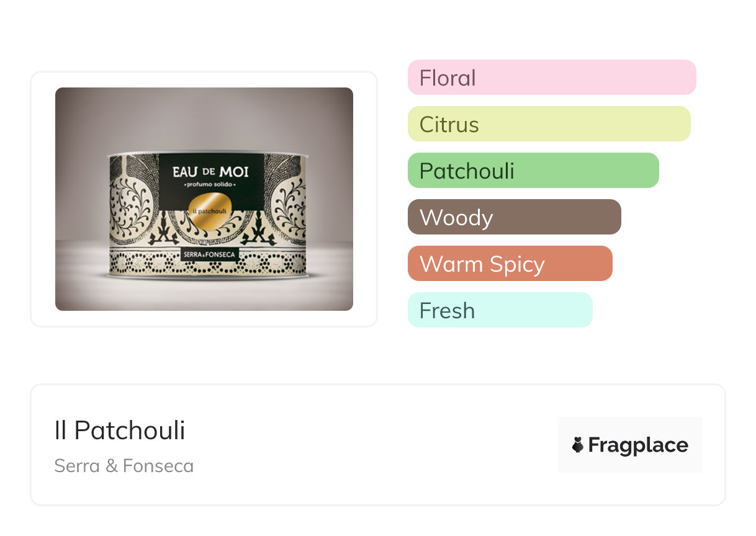Click the mint Fresh accord bar
Viewport: 756px width, 536px height.
click(500, 310)
